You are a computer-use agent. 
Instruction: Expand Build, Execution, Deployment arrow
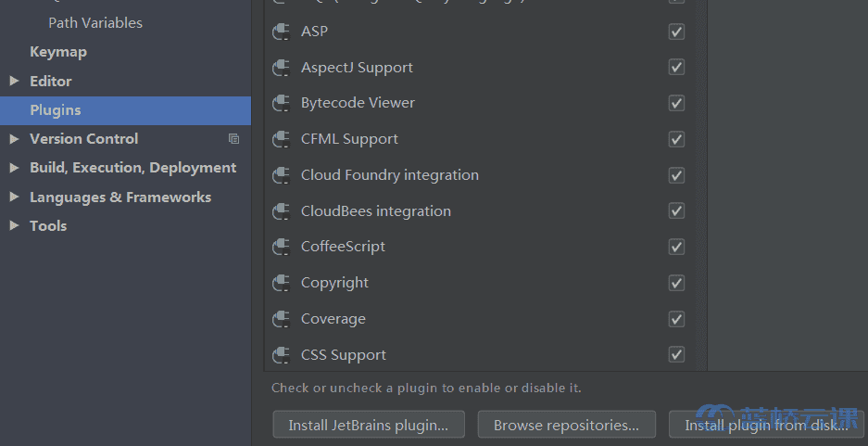(15, 167)
